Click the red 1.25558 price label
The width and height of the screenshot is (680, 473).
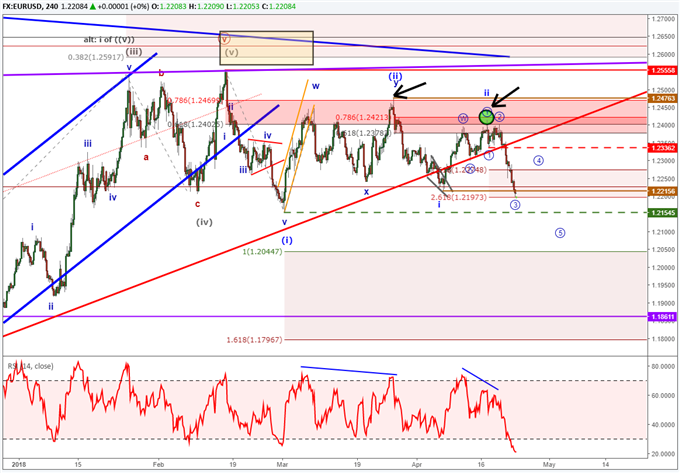click(x=662, y=70)
